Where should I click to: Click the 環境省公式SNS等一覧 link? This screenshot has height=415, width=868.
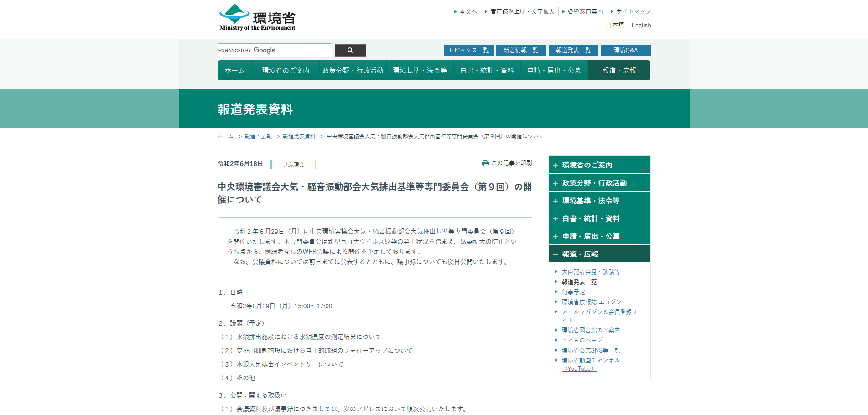point(591,350)
